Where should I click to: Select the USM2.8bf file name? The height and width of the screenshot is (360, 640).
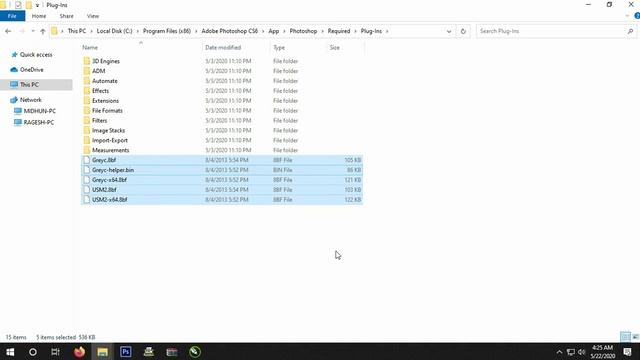(104, 190)
